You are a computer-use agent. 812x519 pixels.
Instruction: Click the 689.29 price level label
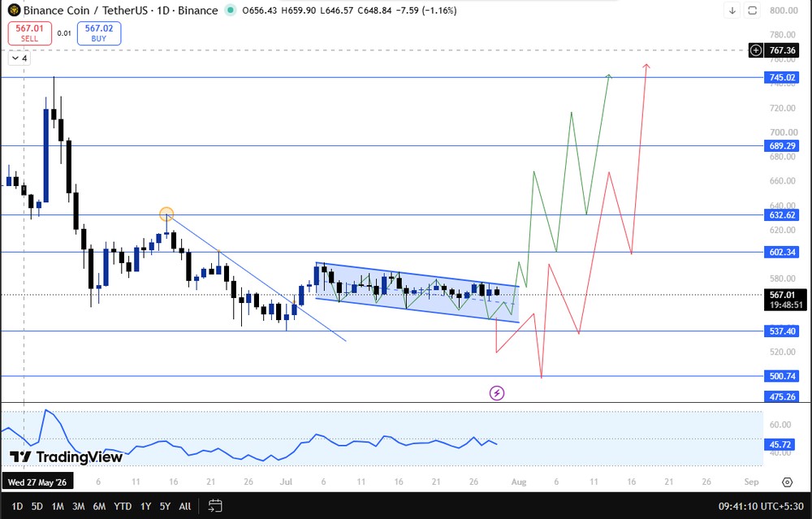click(782, 145)
